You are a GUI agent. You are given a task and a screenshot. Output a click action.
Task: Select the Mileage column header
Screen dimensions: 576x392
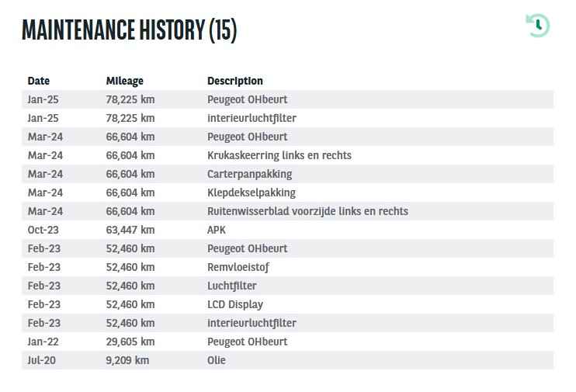pos(124,81)
